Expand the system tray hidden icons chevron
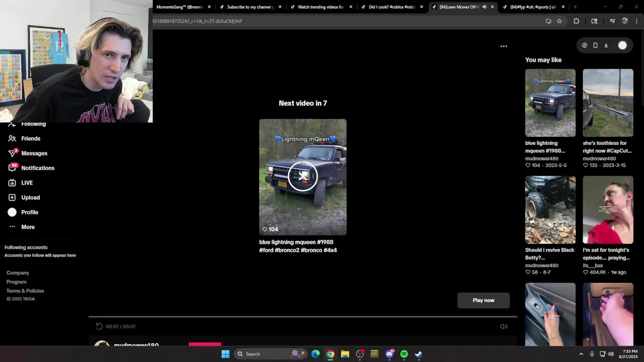This screenshot has width=644, height=362. (x=581, y=354)
